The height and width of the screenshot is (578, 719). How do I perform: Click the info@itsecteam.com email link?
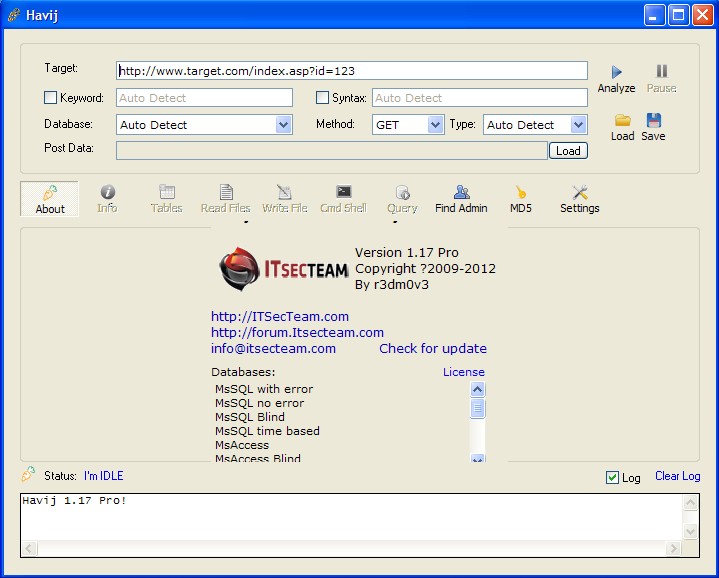tap(273, 348)
